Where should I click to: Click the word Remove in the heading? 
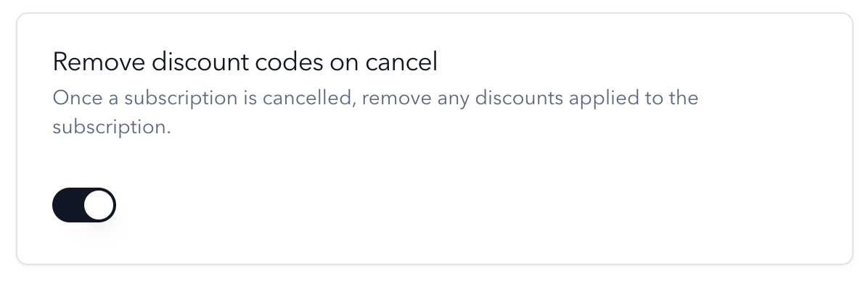pyautogui.click(x=99, y=62)
